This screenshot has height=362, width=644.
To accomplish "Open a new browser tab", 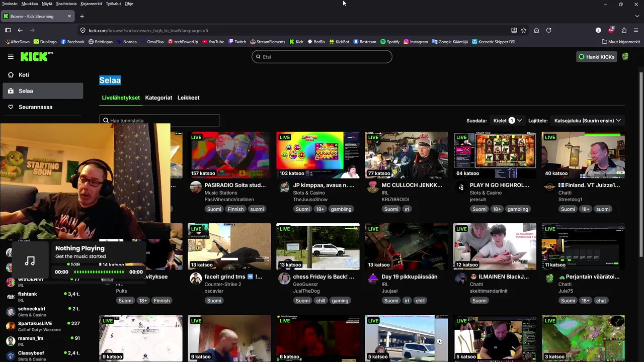I will coord(83,16).
